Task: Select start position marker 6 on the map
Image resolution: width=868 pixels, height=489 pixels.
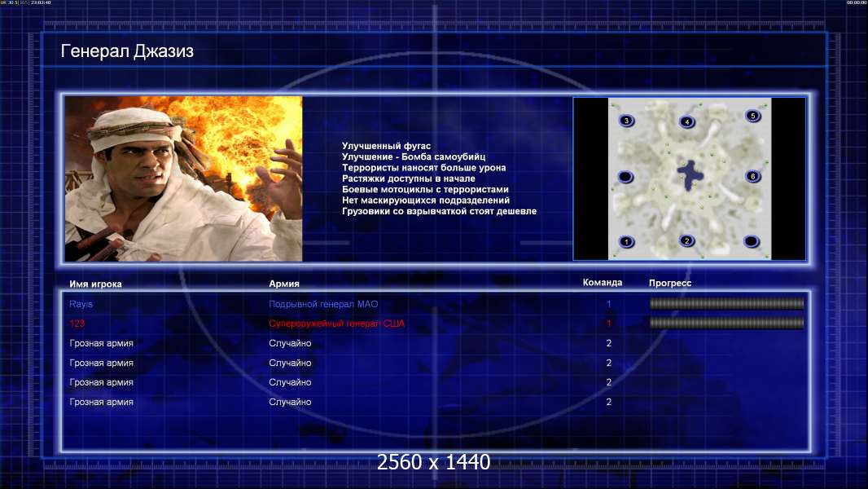Action: click(753, 177)
